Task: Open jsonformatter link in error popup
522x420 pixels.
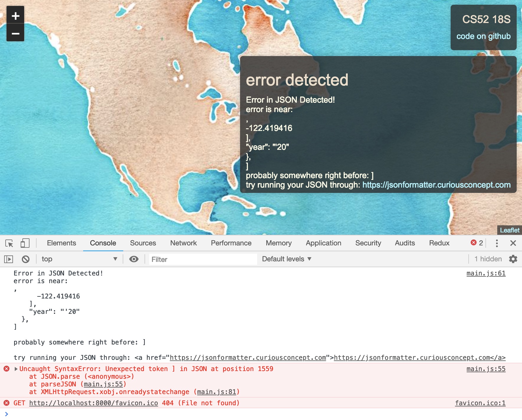Action: click(x=436, y=185)
